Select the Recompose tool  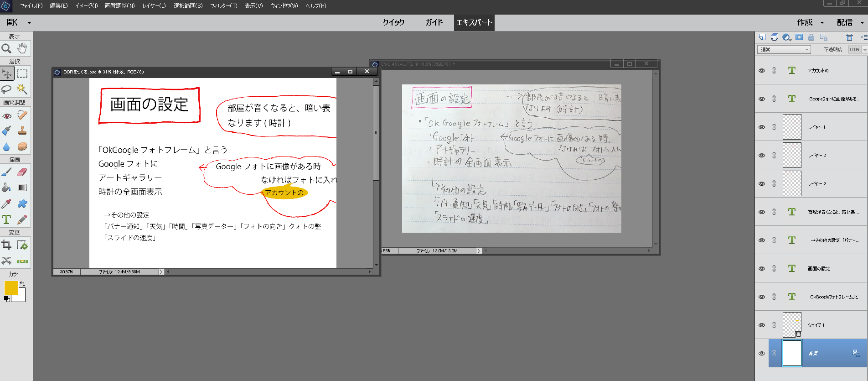(x=22, y=245)
